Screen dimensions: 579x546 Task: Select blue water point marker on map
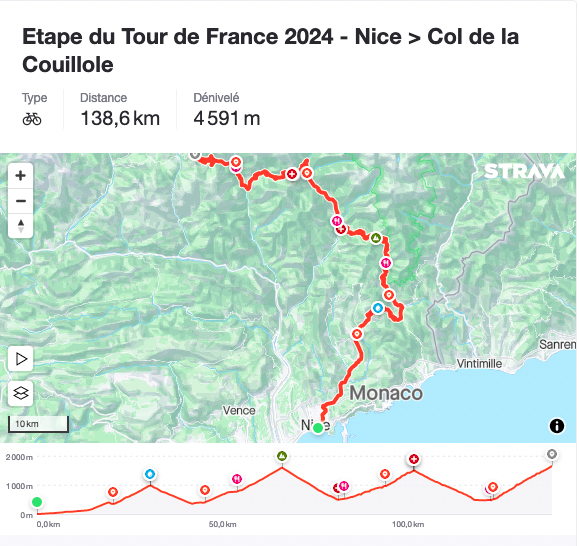377,308
